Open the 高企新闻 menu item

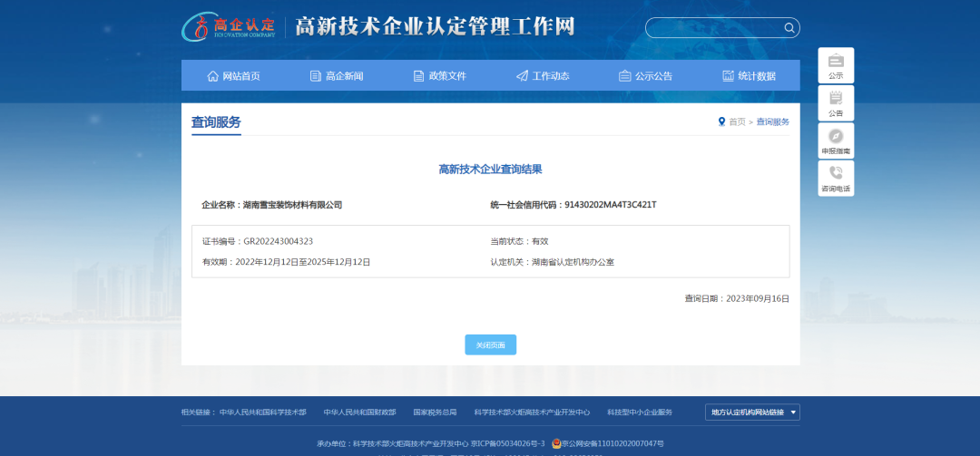click(337, 76)
